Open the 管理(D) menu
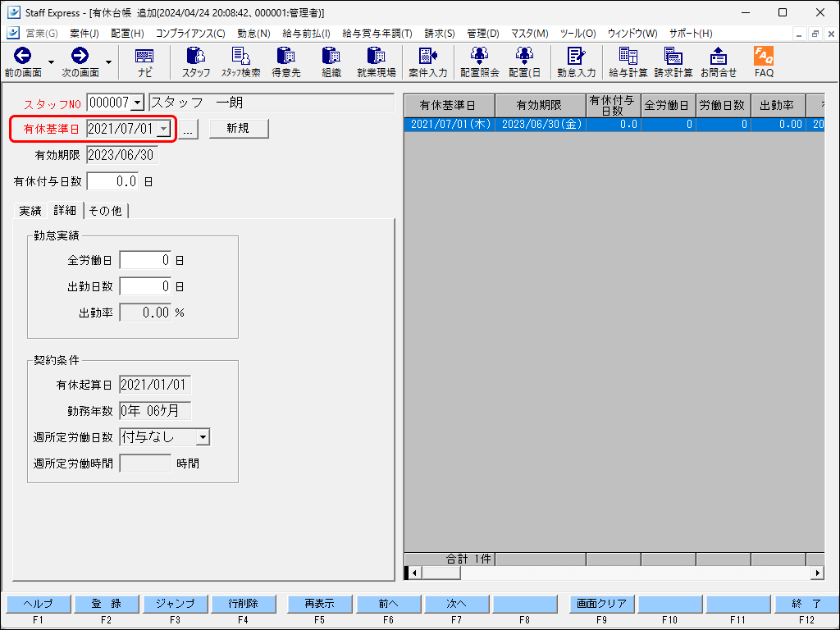This screenshot has height=630, width=840. click(x=482, y=33)
